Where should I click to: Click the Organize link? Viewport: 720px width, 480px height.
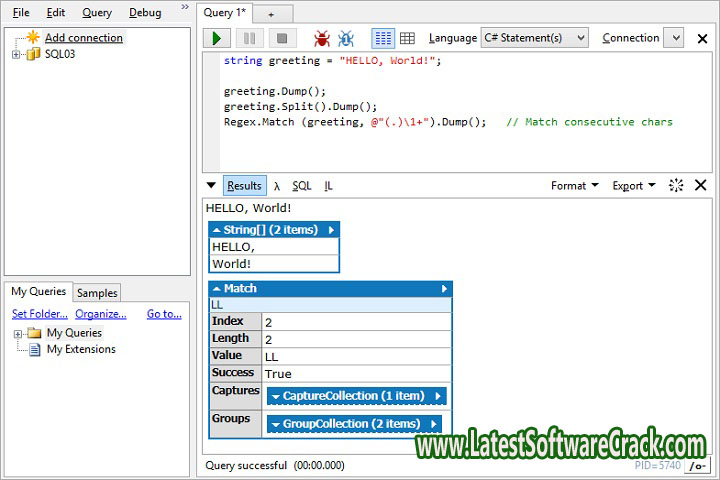tap(101, 314)
